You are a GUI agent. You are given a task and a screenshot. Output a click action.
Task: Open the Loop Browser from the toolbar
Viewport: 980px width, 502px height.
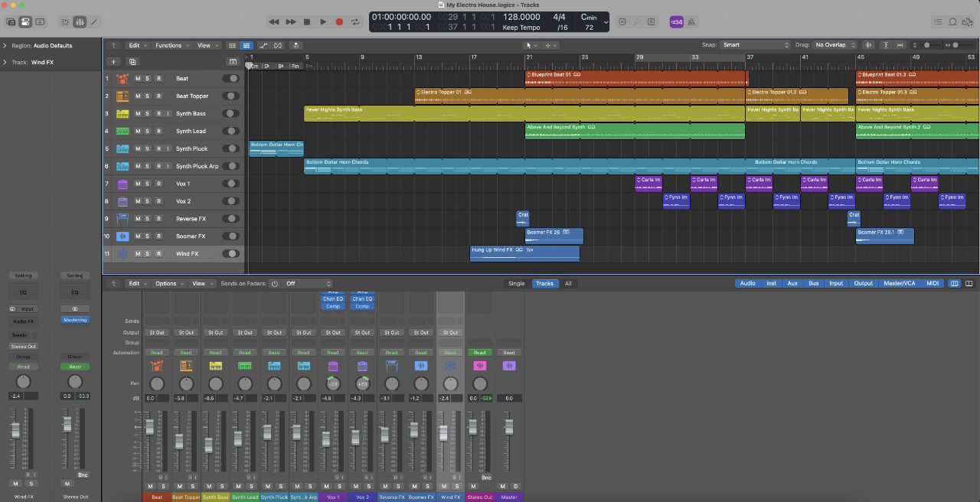953,22
